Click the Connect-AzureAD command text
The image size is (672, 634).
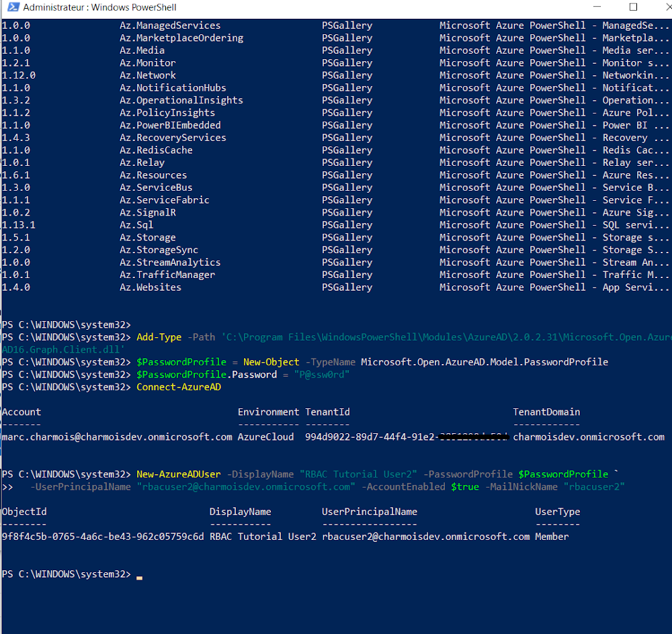tap(178, 387)
